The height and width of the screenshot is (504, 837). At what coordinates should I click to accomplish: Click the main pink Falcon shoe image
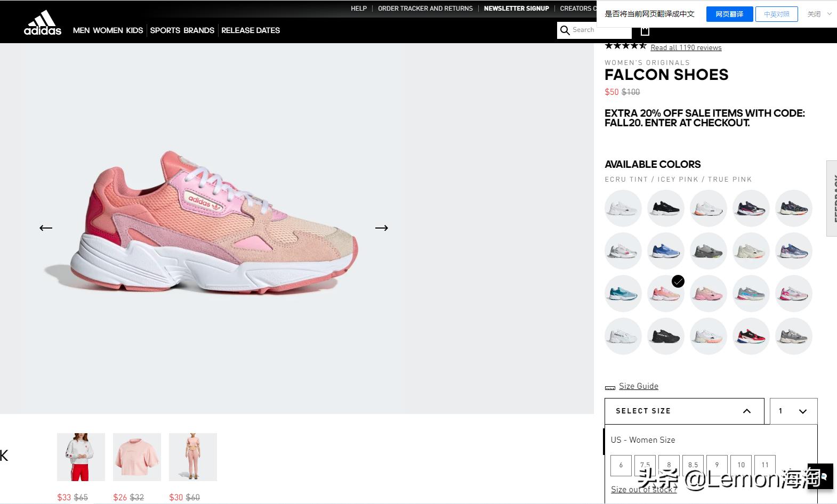coord(214,223)
